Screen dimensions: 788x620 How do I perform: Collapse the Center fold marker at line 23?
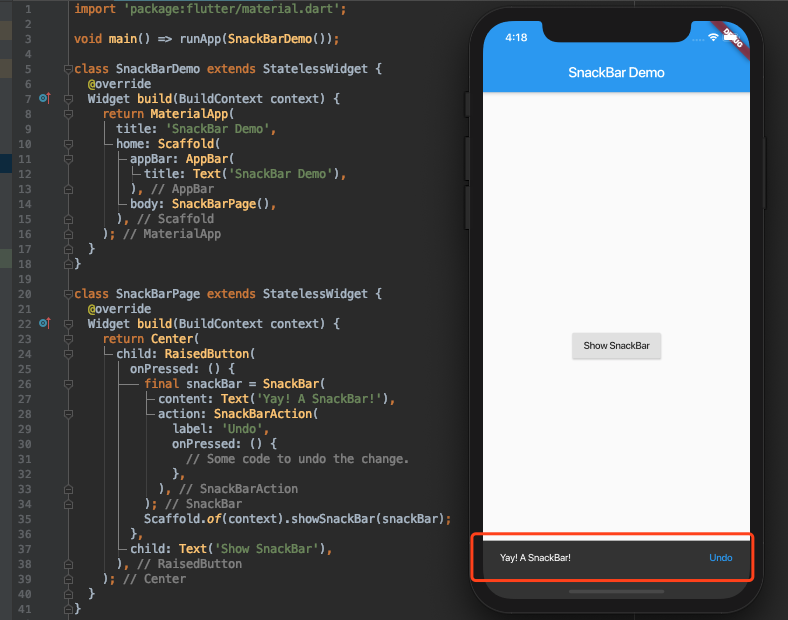68,339
